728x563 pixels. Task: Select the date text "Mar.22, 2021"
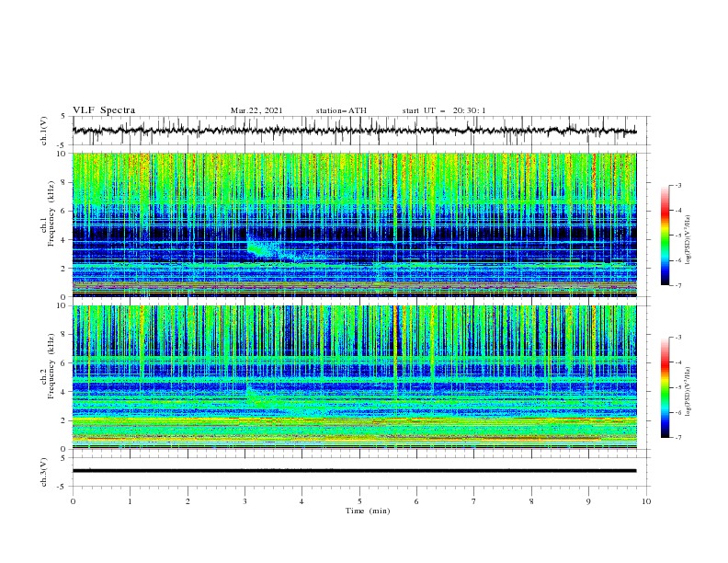pyautogui.click(x=256, y=110)
